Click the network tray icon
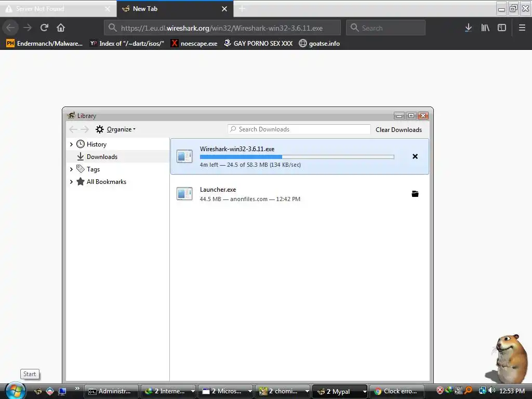Image resolution: width=532 pixels, height=399 pixels. pyautogui.click(x=482, y=391)
